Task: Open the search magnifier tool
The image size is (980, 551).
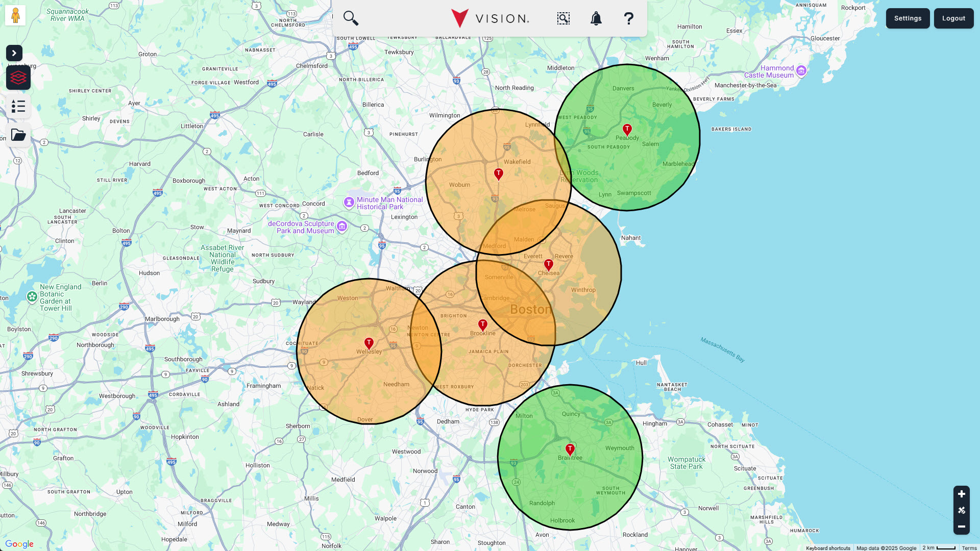Action: point(351,18)
